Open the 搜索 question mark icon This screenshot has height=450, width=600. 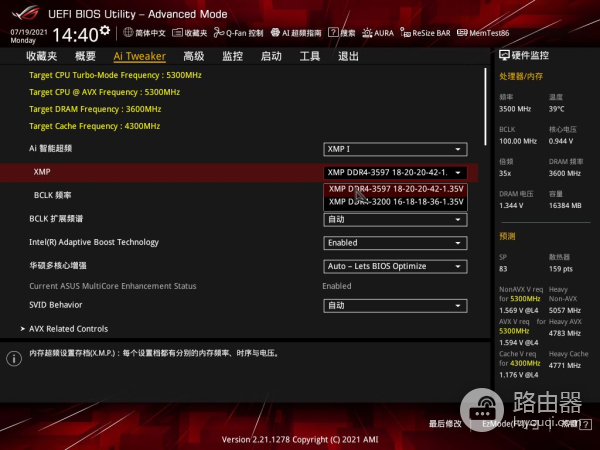click(x=333, y=33)
